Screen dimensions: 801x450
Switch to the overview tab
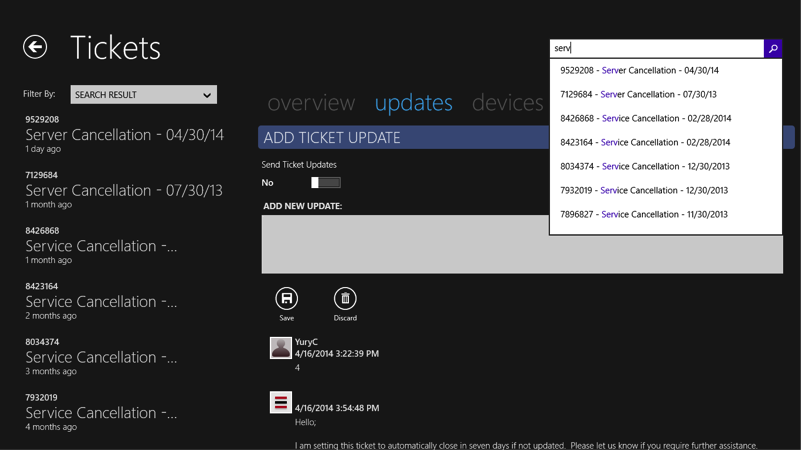pyautogui.click(x=311, y=103)
